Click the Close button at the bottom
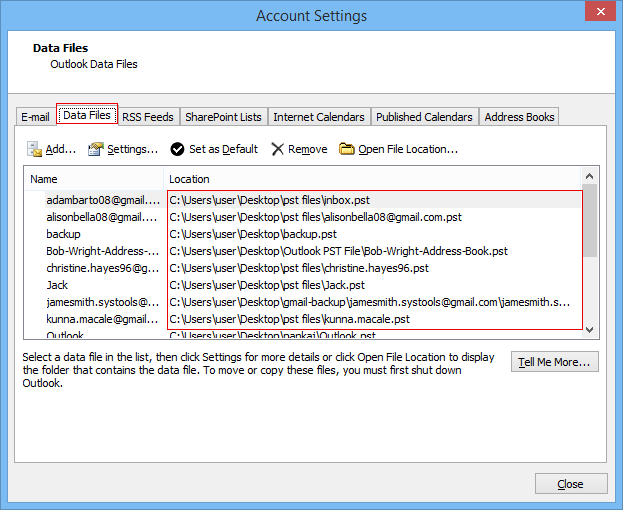The height and width of the screenshot is (510, 623). coord(571,484)
